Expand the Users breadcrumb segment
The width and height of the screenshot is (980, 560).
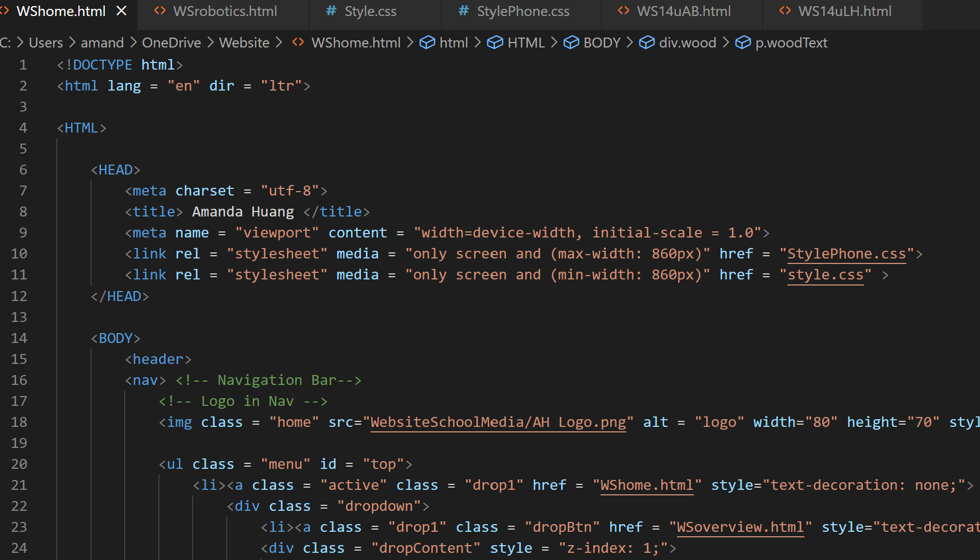pos(46,43)
